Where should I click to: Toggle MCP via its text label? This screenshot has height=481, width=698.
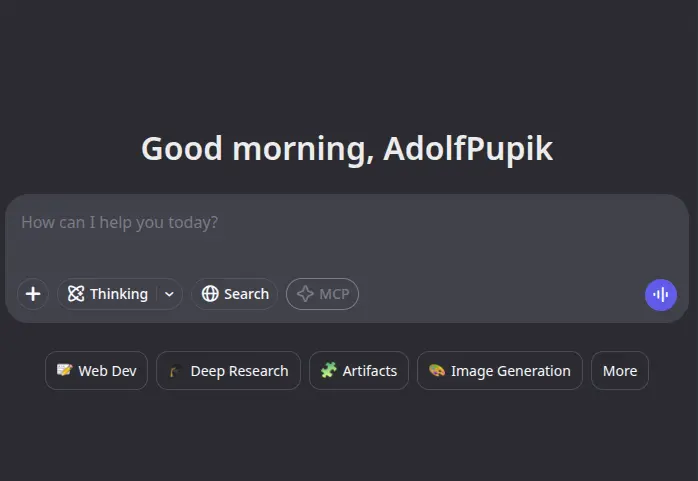(x=334, y=294)
